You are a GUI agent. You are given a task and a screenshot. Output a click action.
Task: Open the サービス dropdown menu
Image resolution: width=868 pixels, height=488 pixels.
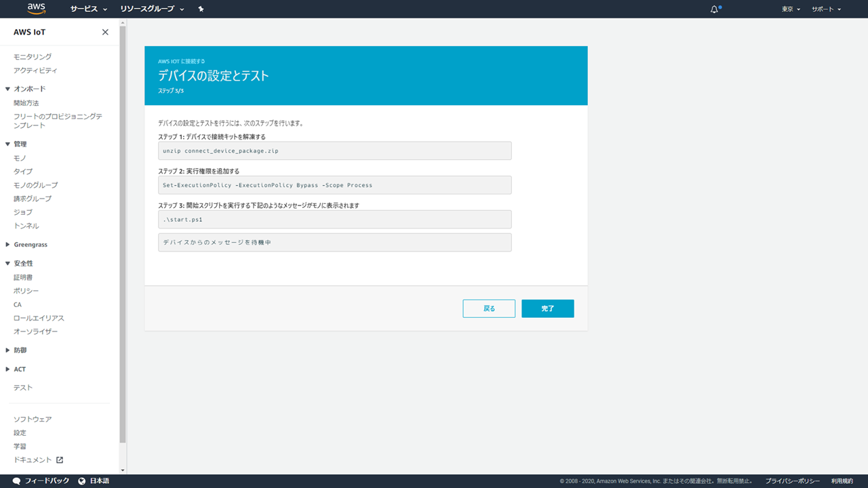coord(89,9)
